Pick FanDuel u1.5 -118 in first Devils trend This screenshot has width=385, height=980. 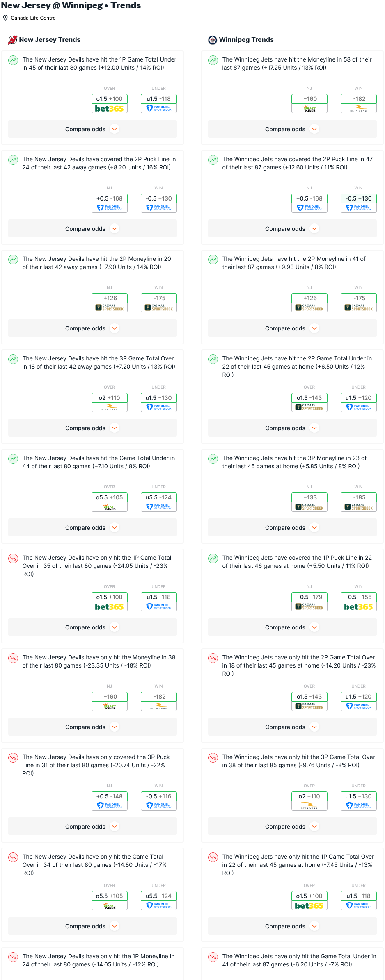click(x=159, y=103)
